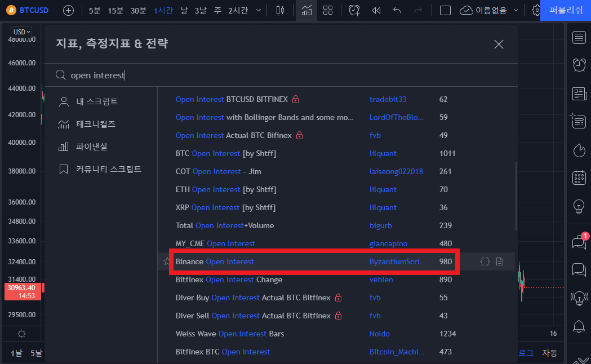Open the indicator templates grid icon
Viewport: 591px width, 364px height.
pyautogui.click(x=328, y=10)
